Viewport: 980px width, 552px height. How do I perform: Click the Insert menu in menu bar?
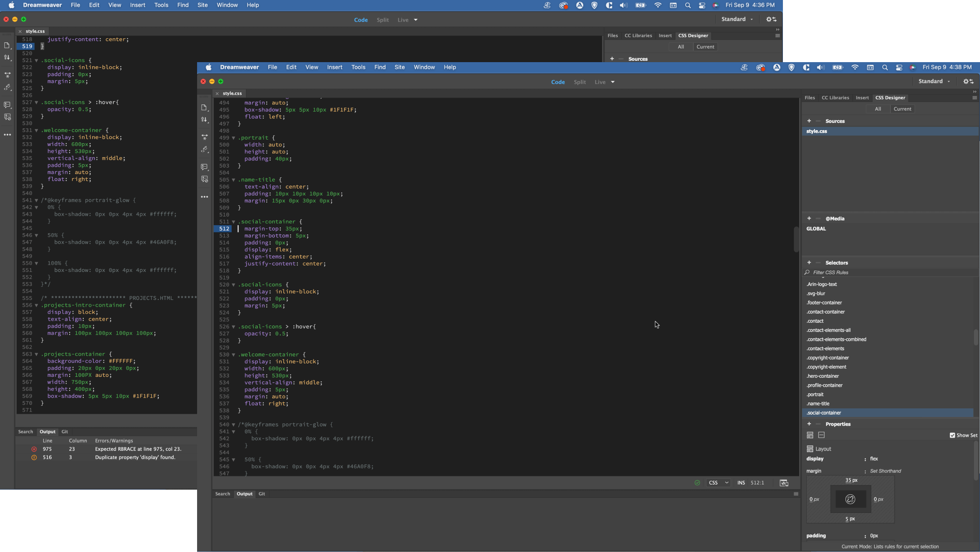pyautogui.click(x=334, y=67)
